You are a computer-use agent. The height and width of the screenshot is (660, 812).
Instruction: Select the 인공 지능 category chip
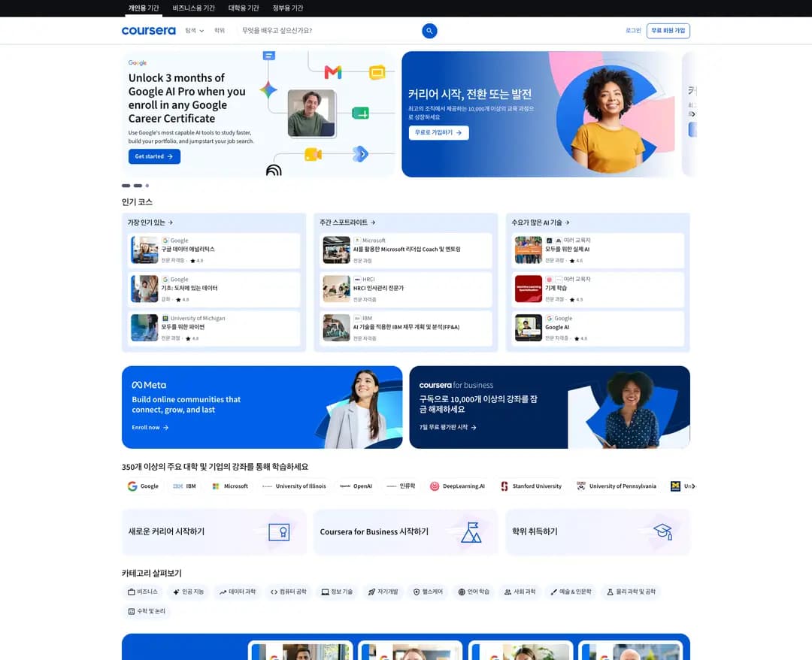pos(189,592)
